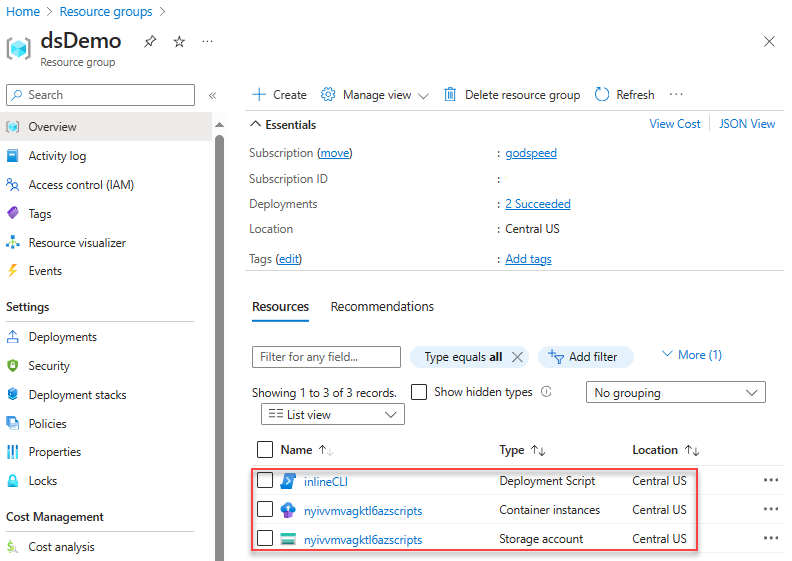Switch to the Resources tab
This screenshot has width=792, height=561.
280,307
